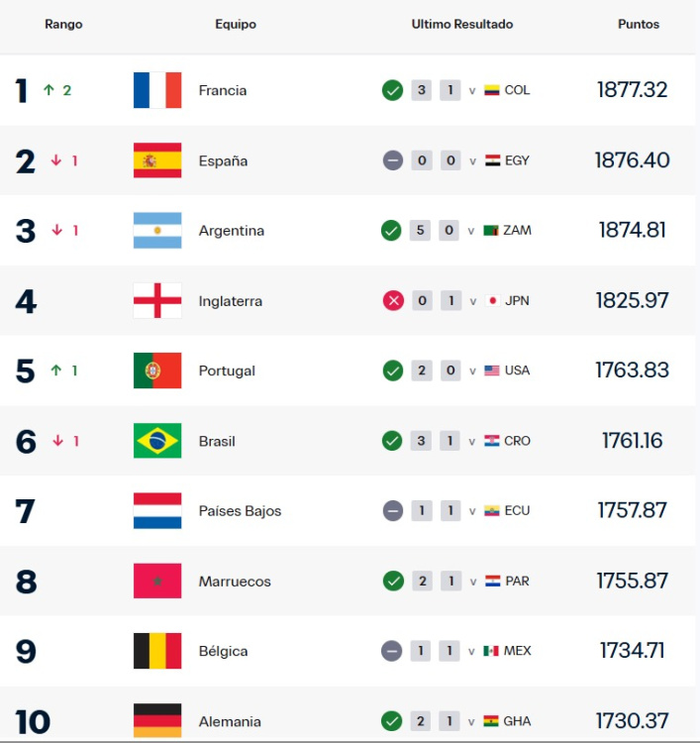The image size is (700, 743).
Task: Open the Bélgica team link
Action: [x=223, y=652]
